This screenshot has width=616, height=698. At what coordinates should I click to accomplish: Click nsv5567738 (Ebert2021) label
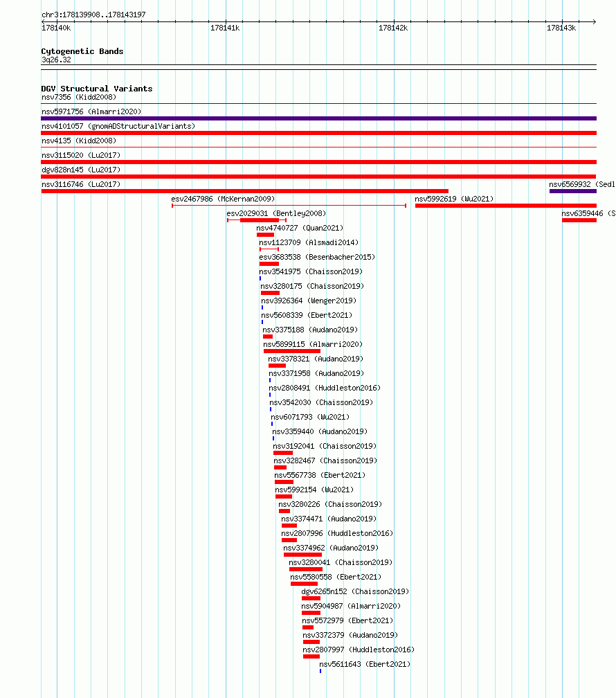click(320, 475)
